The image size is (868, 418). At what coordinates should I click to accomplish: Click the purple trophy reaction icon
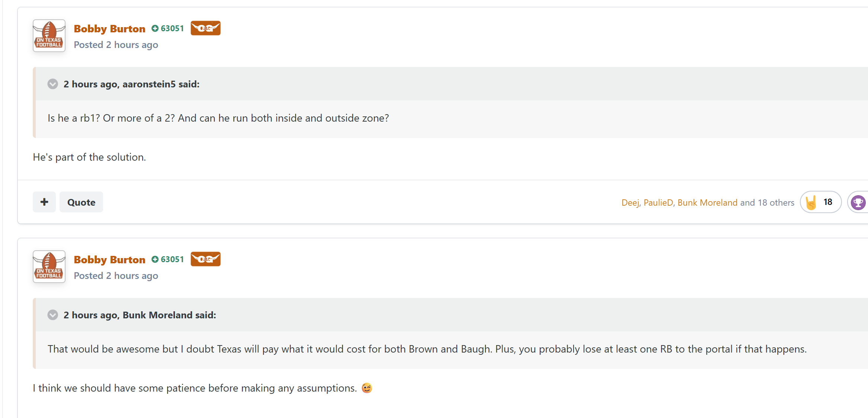858,202
